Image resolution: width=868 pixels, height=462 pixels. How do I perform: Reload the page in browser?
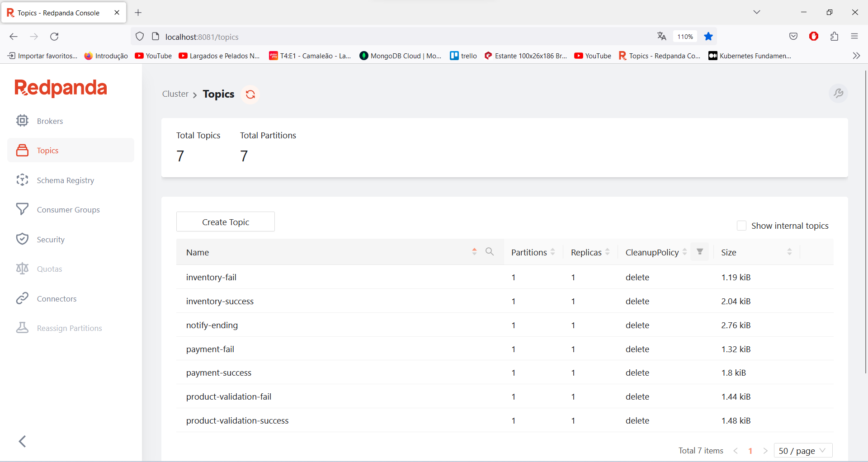[54, 37]
